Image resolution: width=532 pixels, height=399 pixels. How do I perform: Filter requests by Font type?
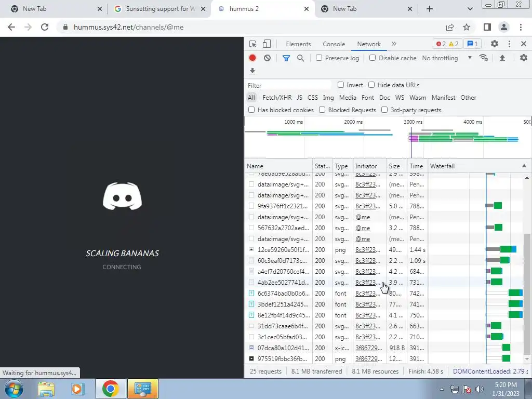(368, 97)
